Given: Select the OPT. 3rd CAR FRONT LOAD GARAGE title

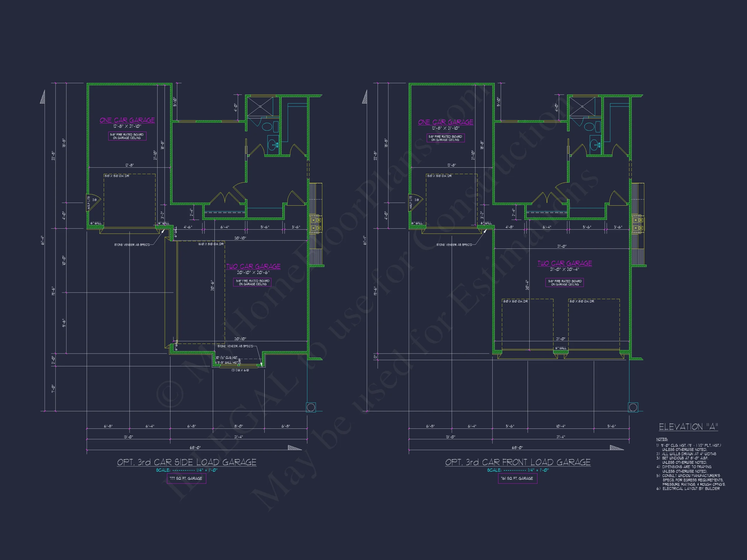Looking at the screenshot, I should click(x=518, y=462).
